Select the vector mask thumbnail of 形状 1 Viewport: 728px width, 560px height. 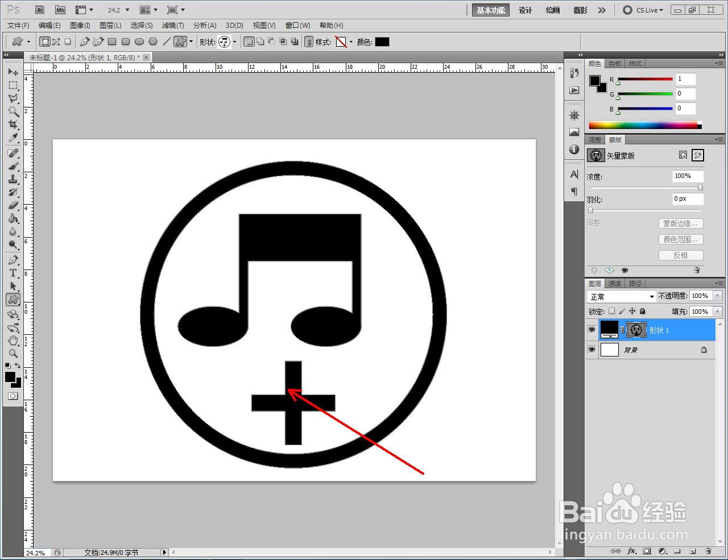[636, 330]
